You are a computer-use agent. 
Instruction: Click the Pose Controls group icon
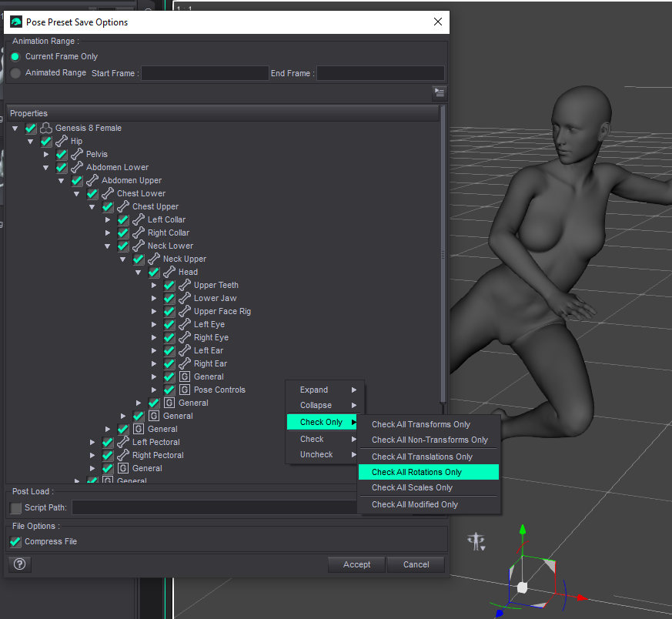point(185,390)
